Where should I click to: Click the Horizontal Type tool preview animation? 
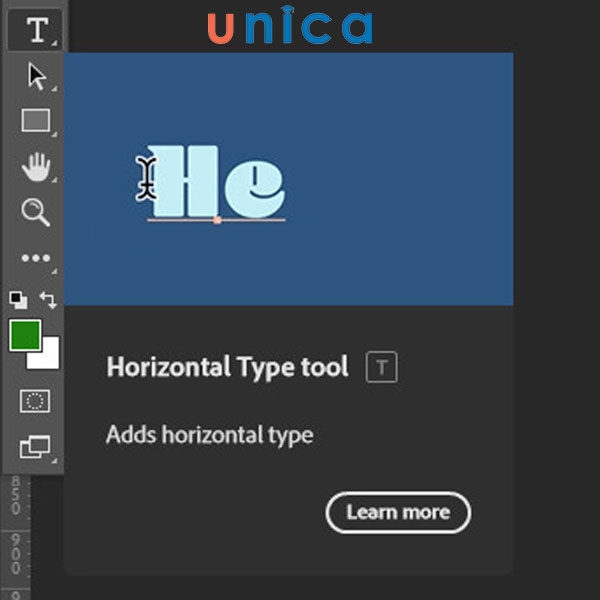tap(289, 179)
